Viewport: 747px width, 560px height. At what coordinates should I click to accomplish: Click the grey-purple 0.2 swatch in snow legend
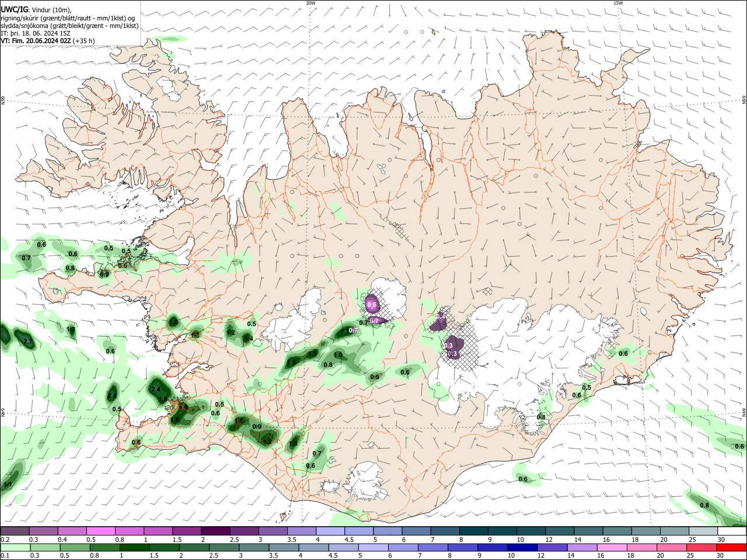[x=15, y=531]
